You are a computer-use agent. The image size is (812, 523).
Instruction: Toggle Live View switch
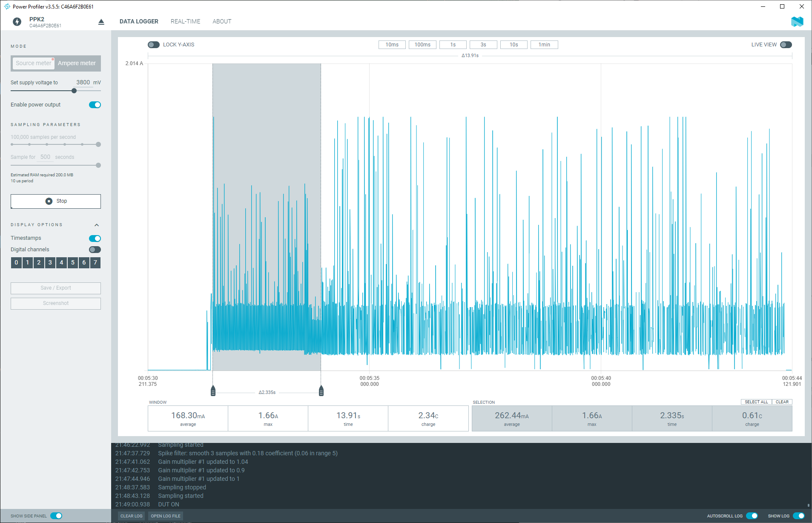(786, 45)
